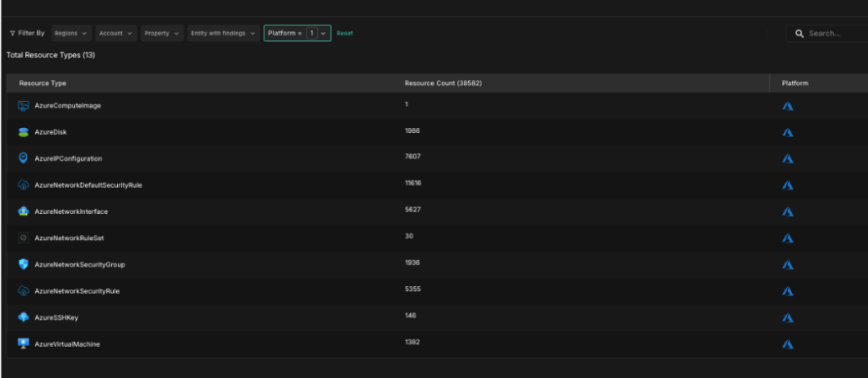Expand the Regions filter dropdown
This screenshot has width=868, height=378.
(x=72, y=33)
